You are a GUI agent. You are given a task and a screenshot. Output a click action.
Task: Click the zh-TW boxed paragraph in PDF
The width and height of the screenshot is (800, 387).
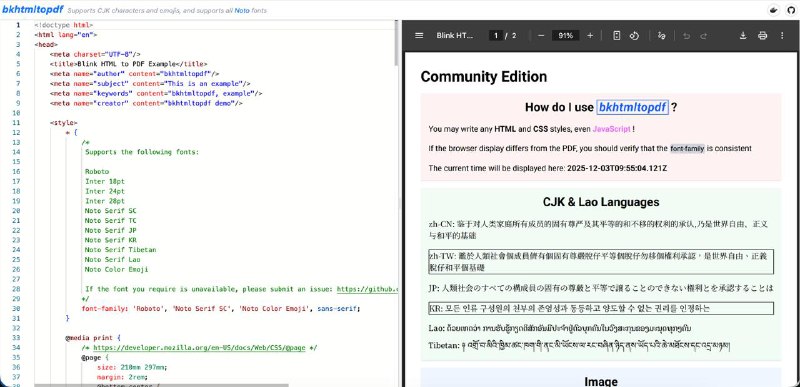click(x=601, y=262)
